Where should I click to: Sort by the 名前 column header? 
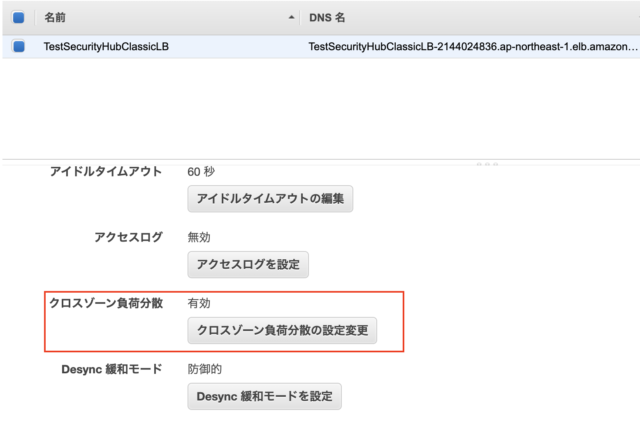coord(55,18)
